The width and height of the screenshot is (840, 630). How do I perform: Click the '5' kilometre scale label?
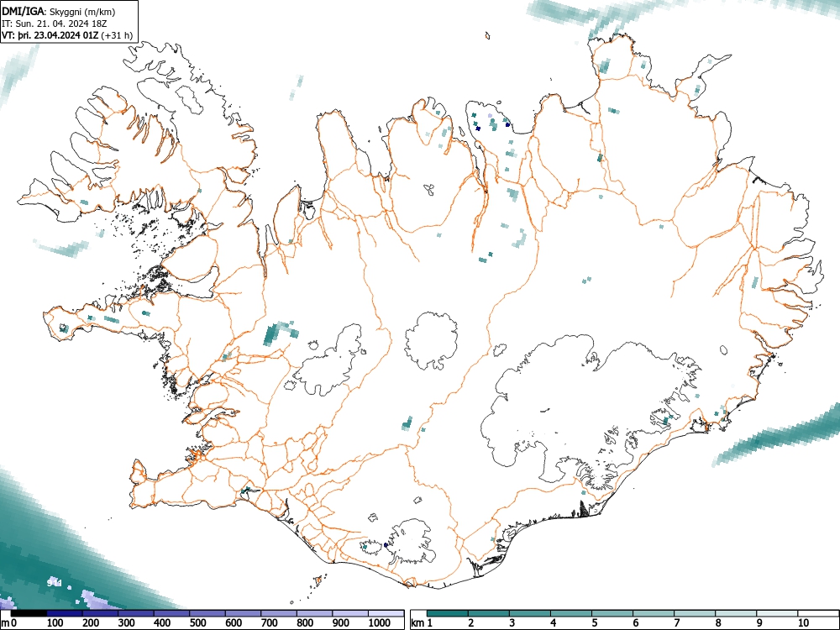coord(595,623)
